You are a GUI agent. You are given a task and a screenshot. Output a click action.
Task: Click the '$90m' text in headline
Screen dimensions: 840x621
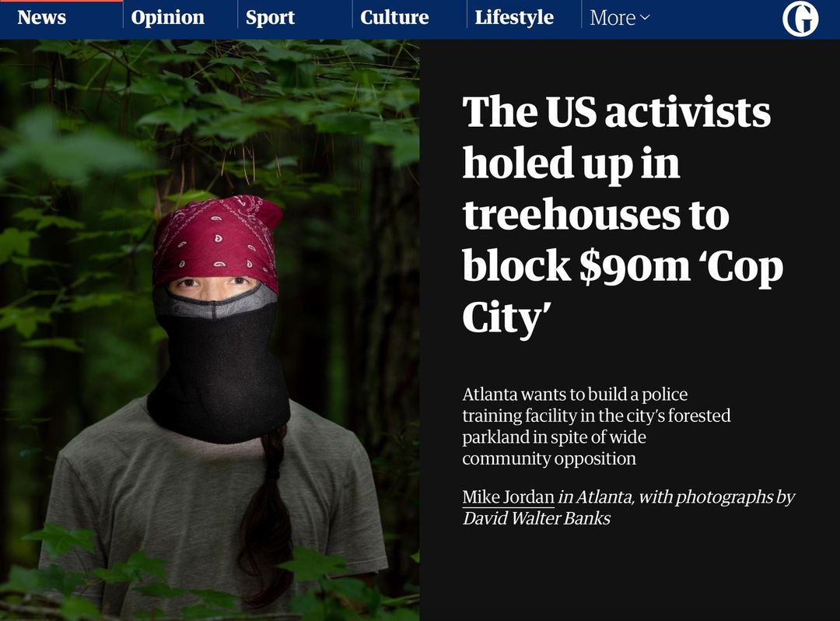tap(635, 266)
